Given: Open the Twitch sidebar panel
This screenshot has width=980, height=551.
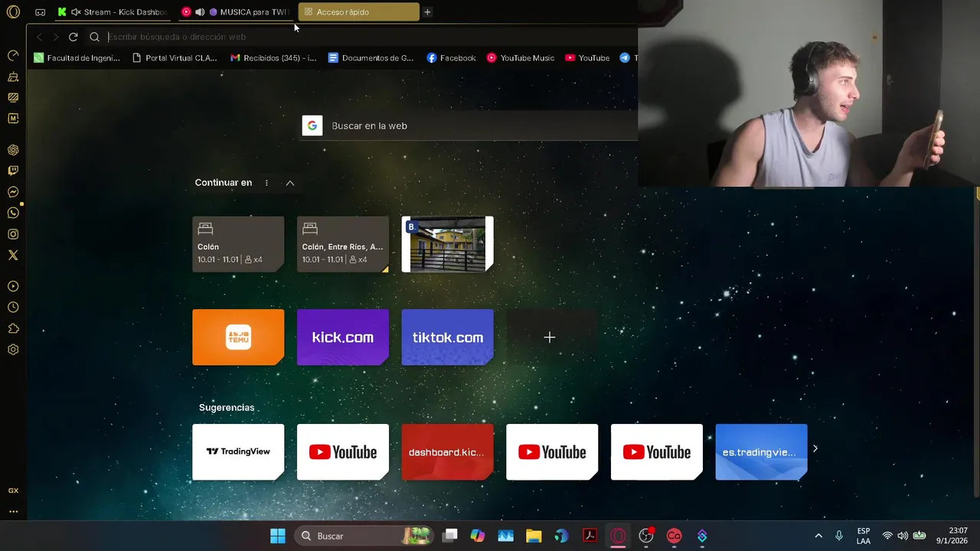Looking at the screenshot, I should point(13,171).
